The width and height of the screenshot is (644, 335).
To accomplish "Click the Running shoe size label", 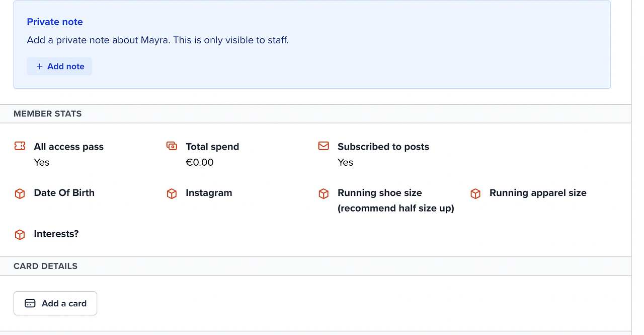I will [379, 193].
